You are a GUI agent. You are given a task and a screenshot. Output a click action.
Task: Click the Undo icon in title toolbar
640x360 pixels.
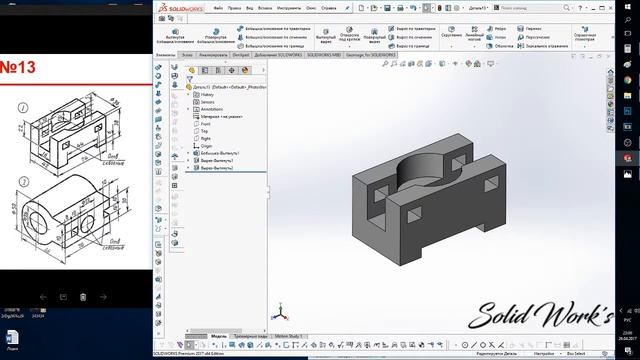[x=413, y=8]
